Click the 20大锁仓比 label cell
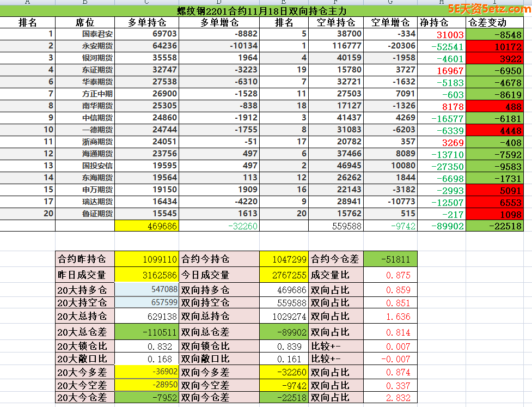This screenshot has height=407, width=532. [85, 346]
